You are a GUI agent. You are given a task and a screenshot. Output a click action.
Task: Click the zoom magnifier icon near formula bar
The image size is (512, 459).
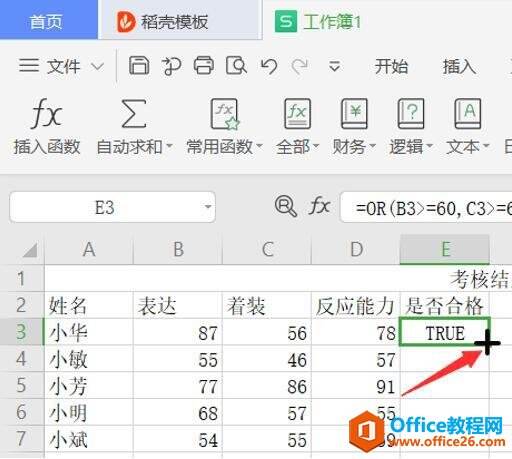coord(286,206)
